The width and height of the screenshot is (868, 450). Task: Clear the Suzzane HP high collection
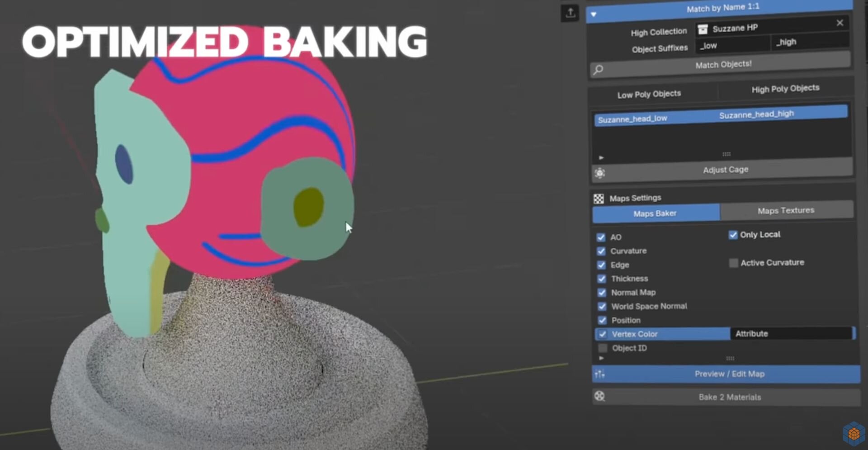[x=840, y=23]
